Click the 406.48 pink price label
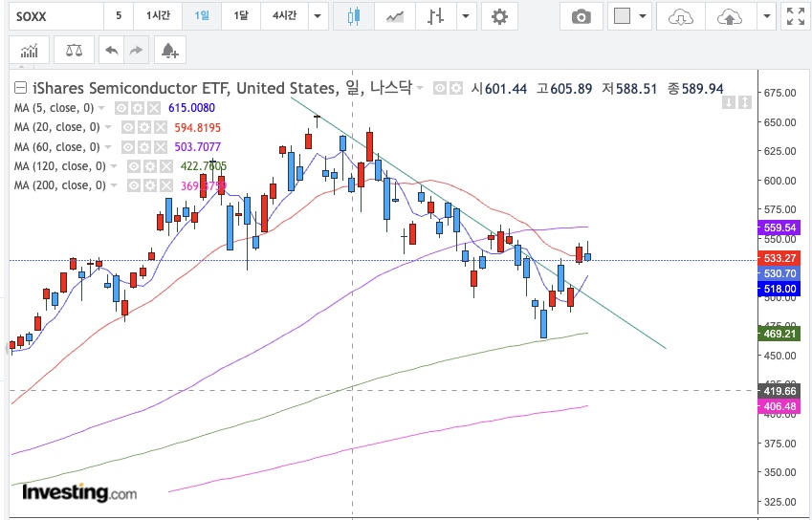 (x=779, y=406)
